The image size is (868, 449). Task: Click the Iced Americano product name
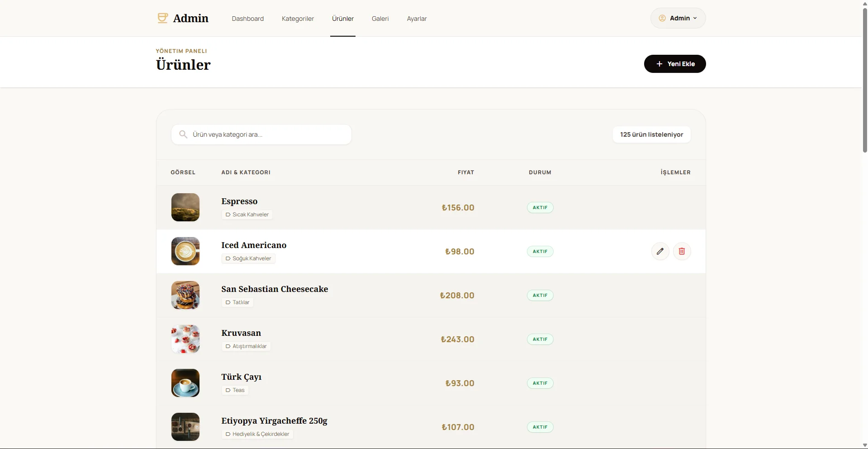point(254,245)
